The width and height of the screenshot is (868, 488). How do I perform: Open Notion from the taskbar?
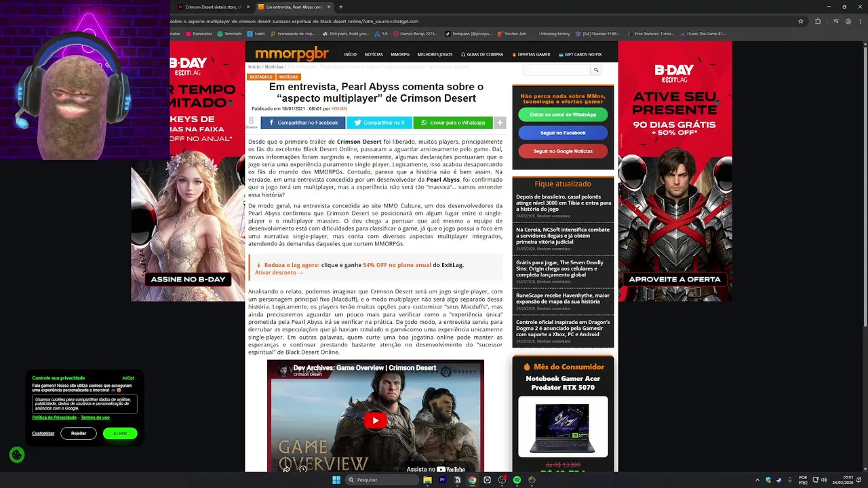click(457, 480)
